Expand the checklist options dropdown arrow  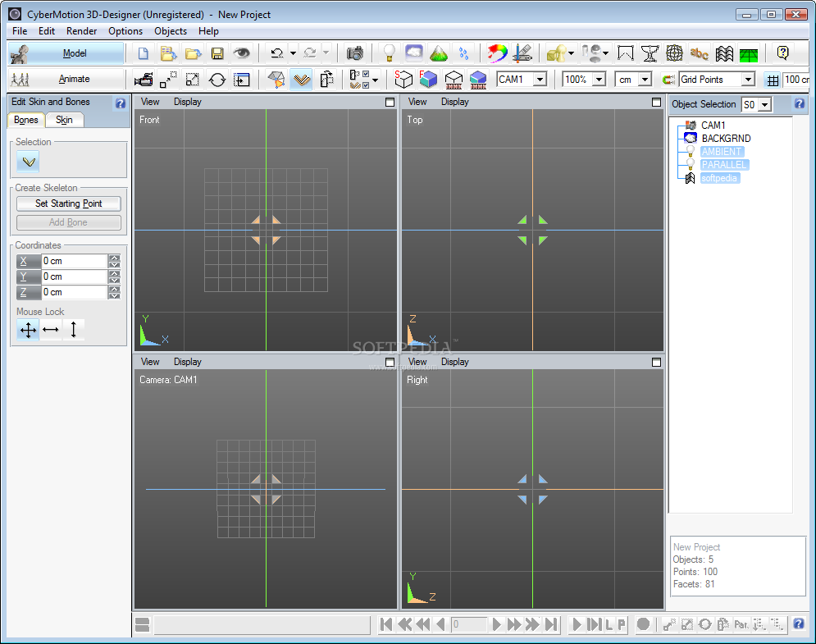[376, 80]
